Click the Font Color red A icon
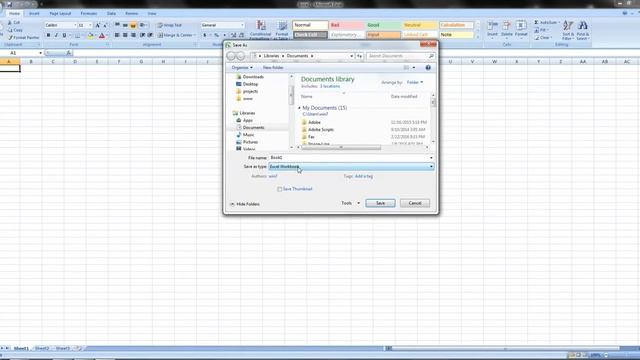The width and height of the screenshot is (640, 360). (x=102, y=36)
